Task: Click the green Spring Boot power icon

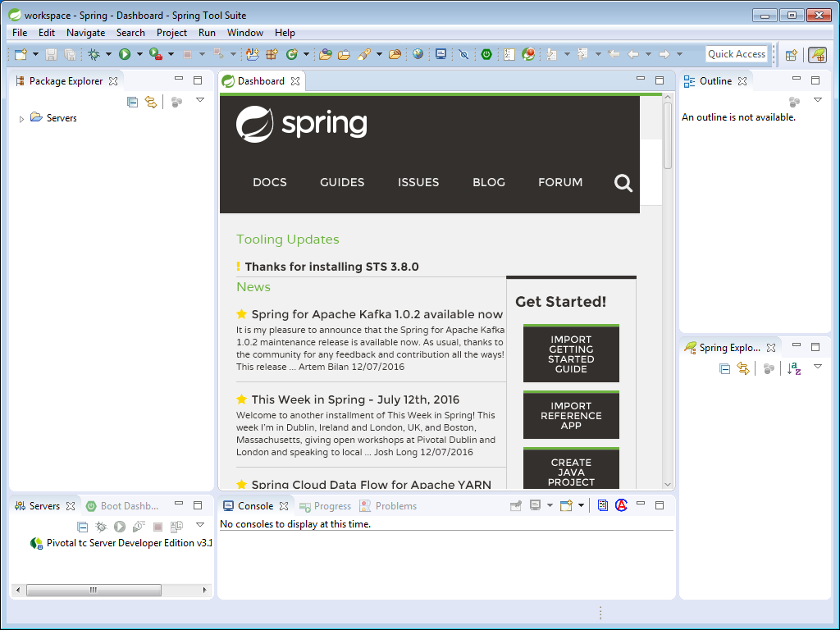Action: pos(486,54)
